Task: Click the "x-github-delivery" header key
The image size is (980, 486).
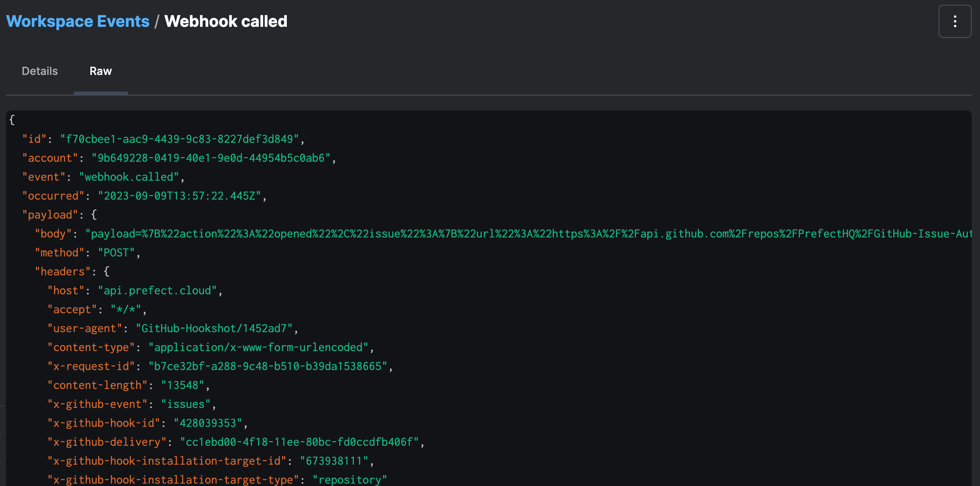Action: 107,442
